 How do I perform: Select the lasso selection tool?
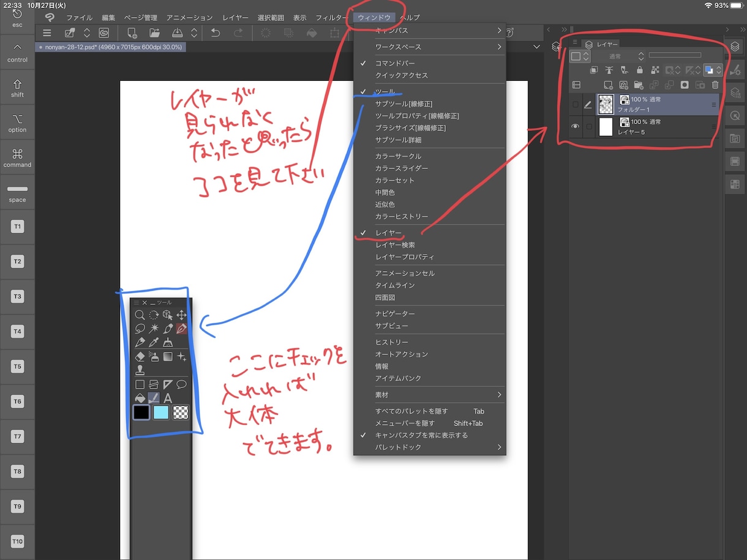[x=140, y=329]
